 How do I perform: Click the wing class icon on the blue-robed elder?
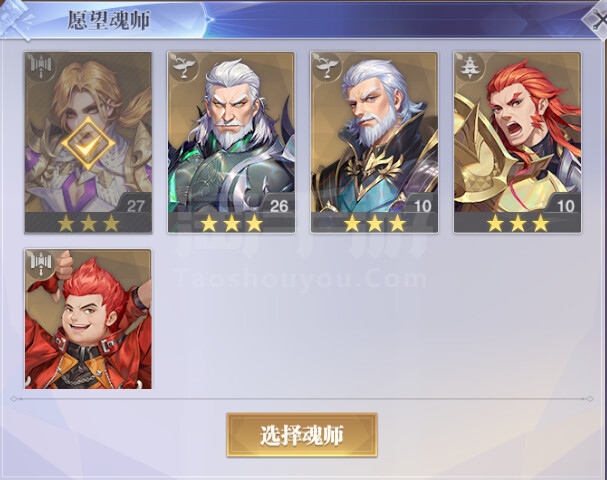click(x=327, y=66)
